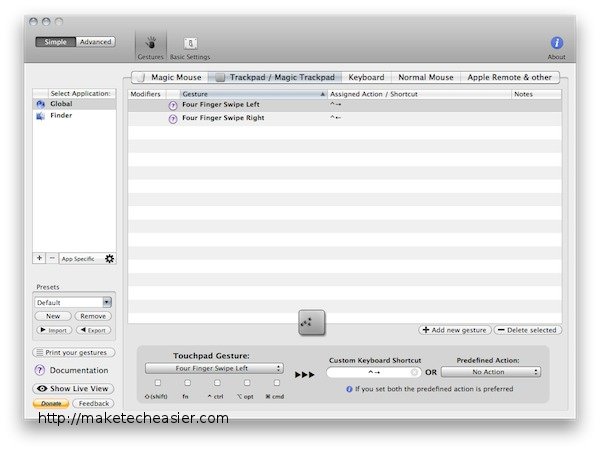Toggle the fn modifier checkbox

coord(188,383)
